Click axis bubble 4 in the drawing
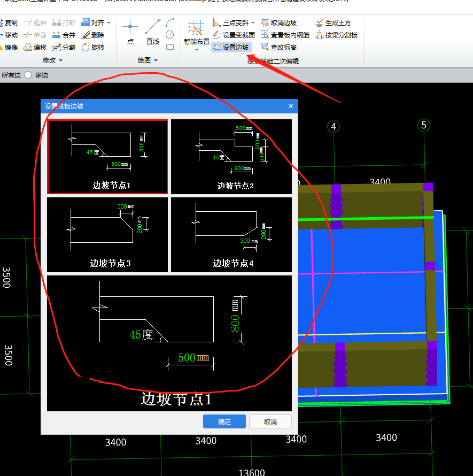This screenshot has width=473, height=476. [x=334, y=127]
